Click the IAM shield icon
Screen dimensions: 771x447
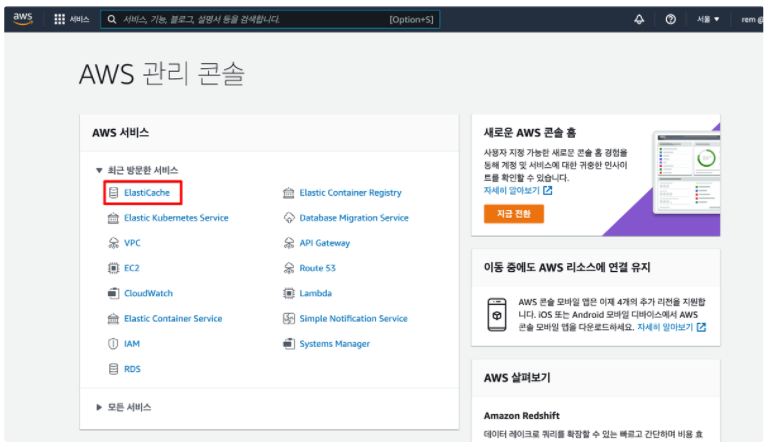click(113, 344)
